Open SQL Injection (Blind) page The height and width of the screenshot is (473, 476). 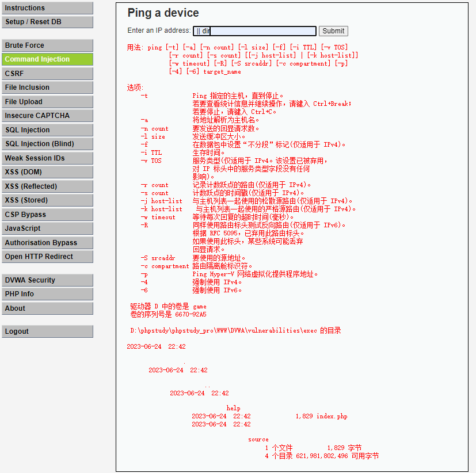click(x=47, y=144)
